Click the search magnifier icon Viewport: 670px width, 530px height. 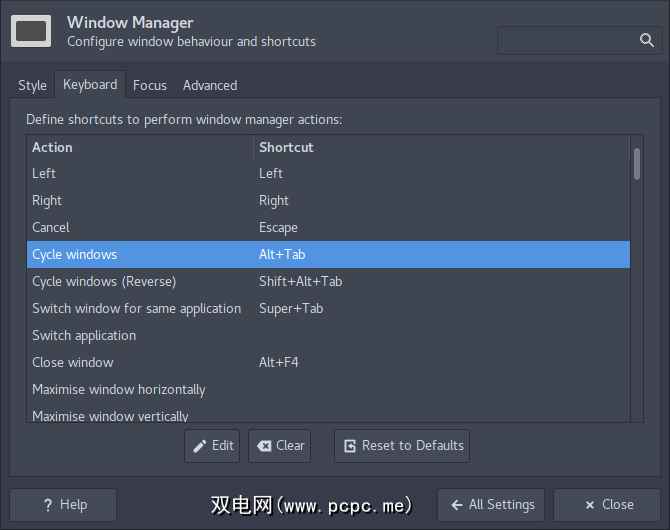click(646, 40)
